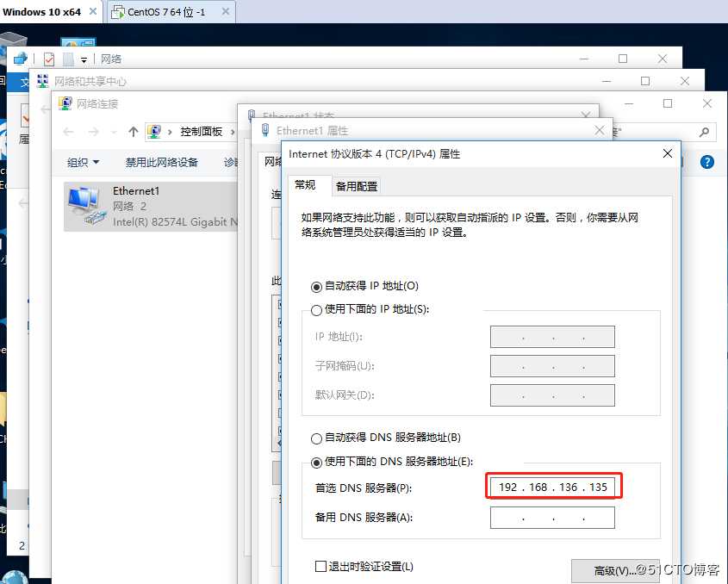Close the CentOS 7 VM tab
The width and height of the screenshot is (728, 584).
coord(226,11)
